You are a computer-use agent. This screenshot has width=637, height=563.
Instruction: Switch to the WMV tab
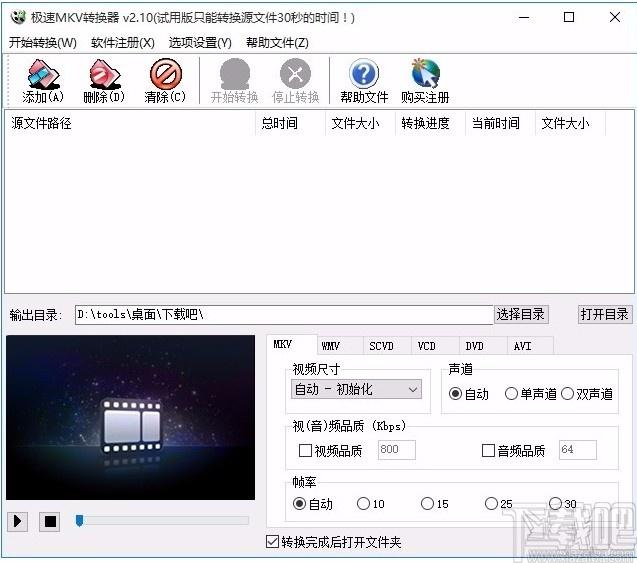(x=340, y=346)
